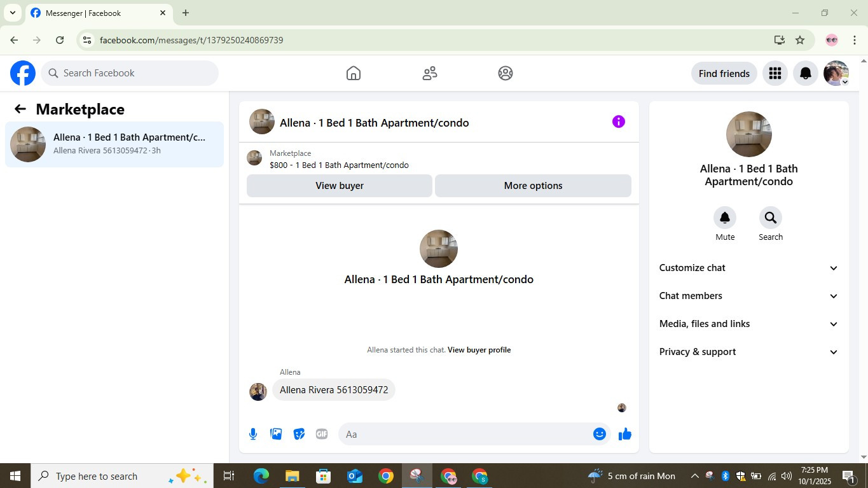
Task: Choose a GIF from the GIF icon
Action: tap(322, 434)
